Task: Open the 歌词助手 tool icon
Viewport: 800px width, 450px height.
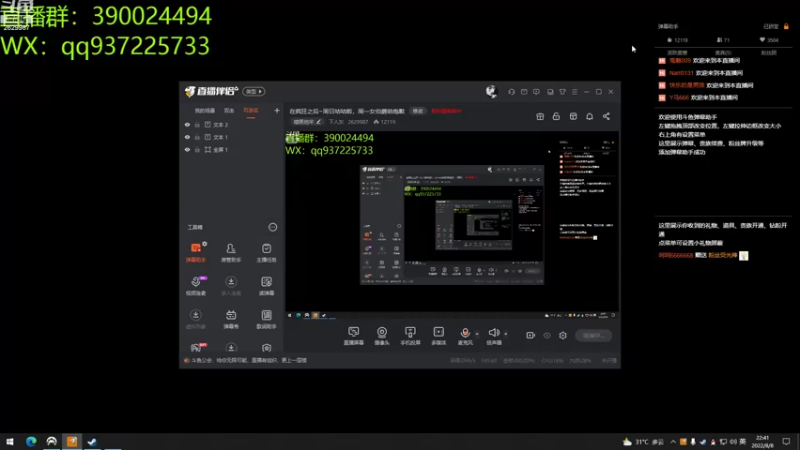Action: pos(266,319)
